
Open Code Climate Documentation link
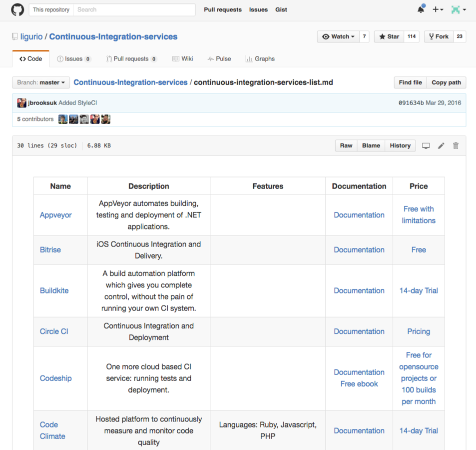point(359,430)
